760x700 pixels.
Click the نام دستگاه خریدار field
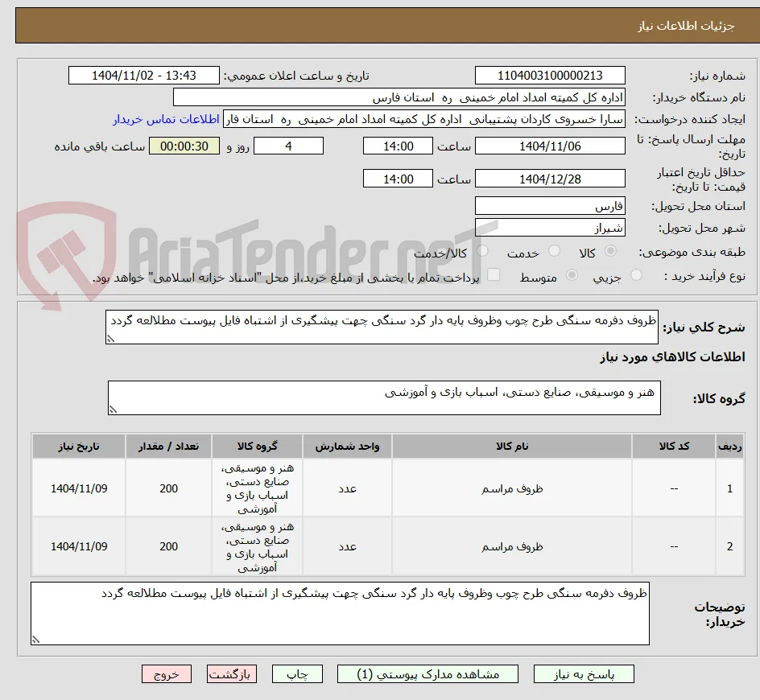pyautogui.click(x=399, y=97)
